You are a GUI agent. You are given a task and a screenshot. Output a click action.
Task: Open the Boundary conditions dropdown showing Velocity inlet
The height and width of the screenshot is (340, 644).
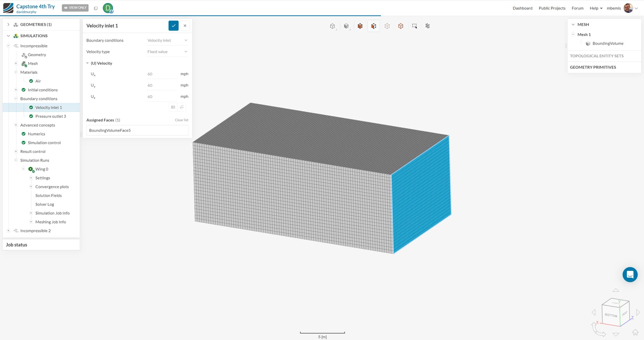click(x=167, y=40)
